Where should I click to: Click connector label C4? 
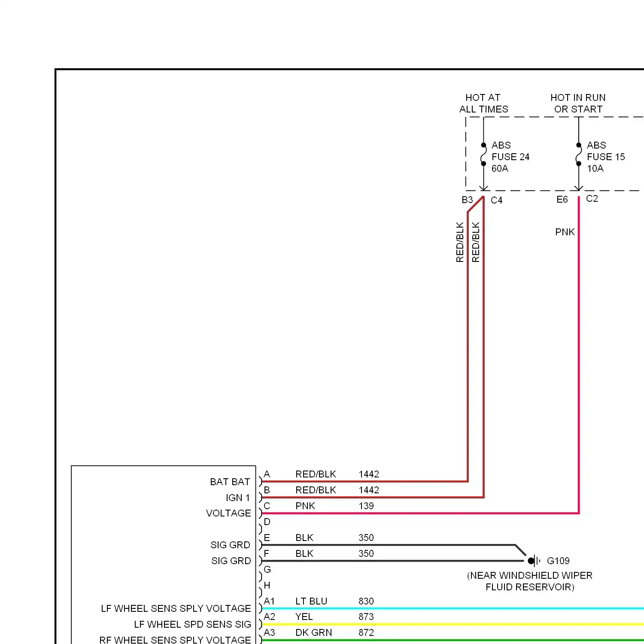[x=496, y=200]
